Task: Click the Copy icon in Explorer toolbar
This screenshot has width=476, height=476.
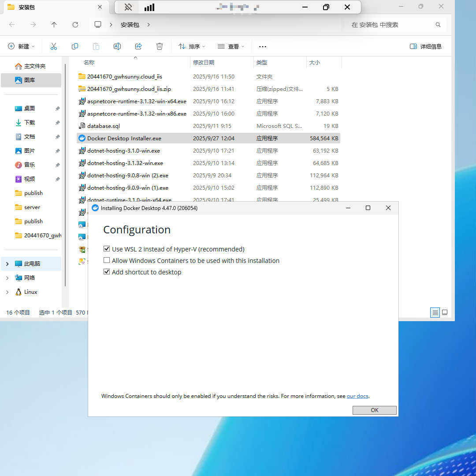Action: pyautogui.click(x=74, y=46)
